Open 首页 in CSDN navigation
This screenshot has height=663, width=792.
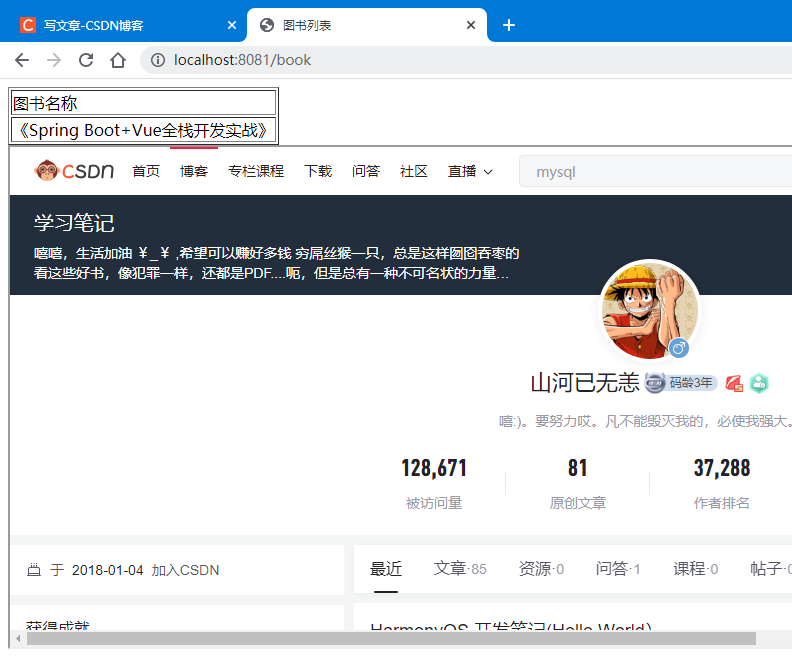(x=146, y=171)
